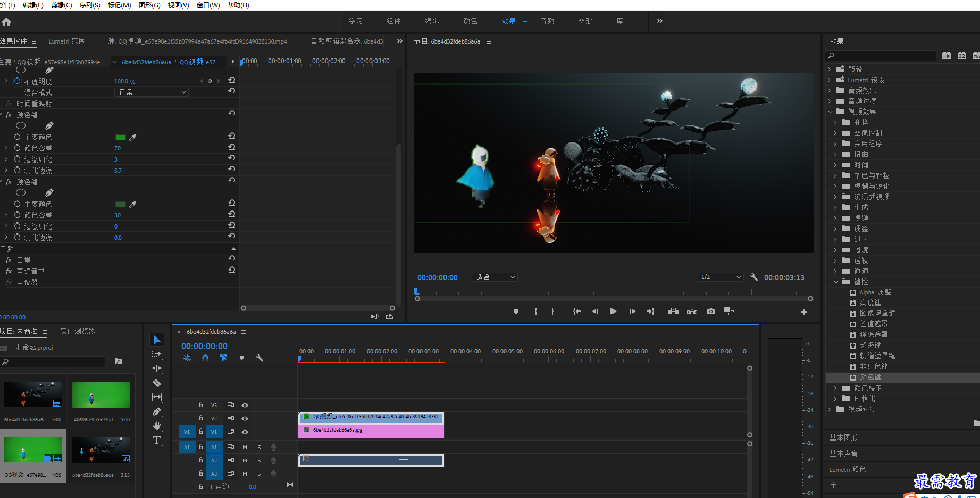Go to Out point in program monitor
The width and height of the screenshot is (980, 498).
click(x=650, y=311)
